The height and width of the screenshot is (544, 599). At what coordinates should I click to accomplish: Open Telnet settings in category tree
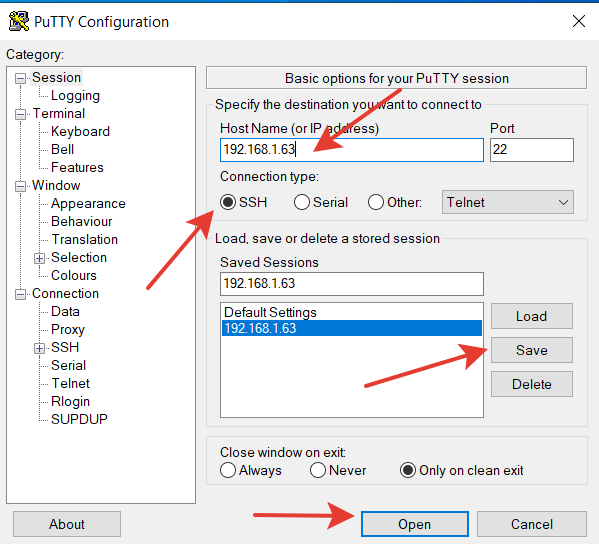click(x=70, y=383)
